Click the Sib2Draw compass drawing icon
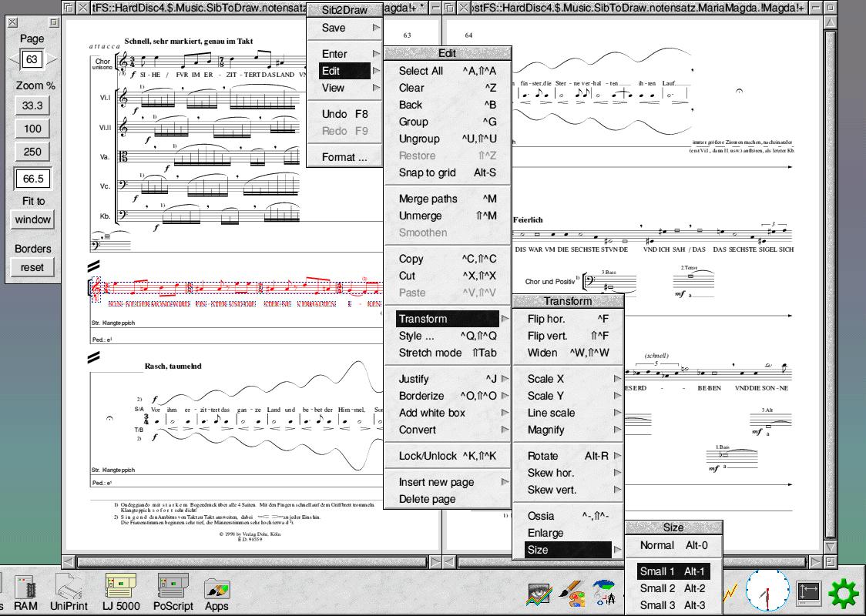Image resolution: width=866 pixels, height=616 pixels. point(604,594)
